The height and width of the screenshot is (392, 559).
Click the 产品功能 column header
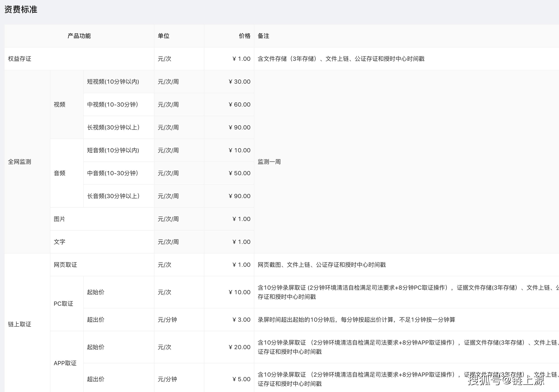[79, 36]
